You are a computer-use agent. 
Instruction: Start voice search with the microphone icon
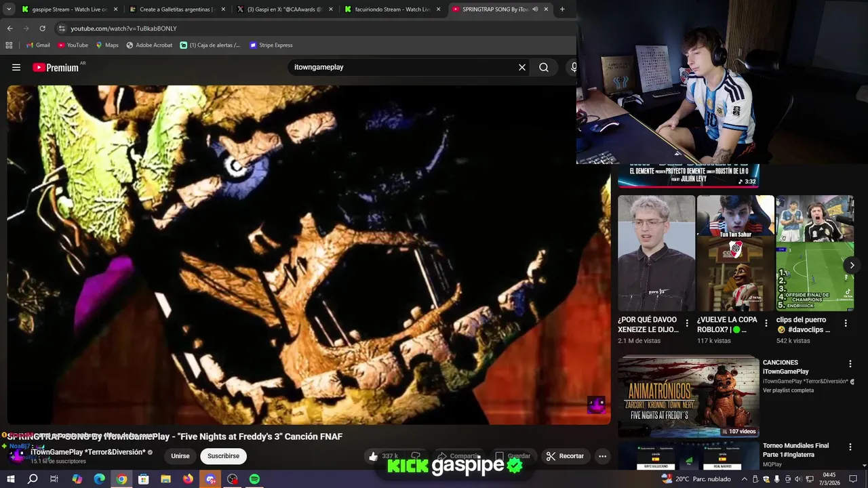574,67
